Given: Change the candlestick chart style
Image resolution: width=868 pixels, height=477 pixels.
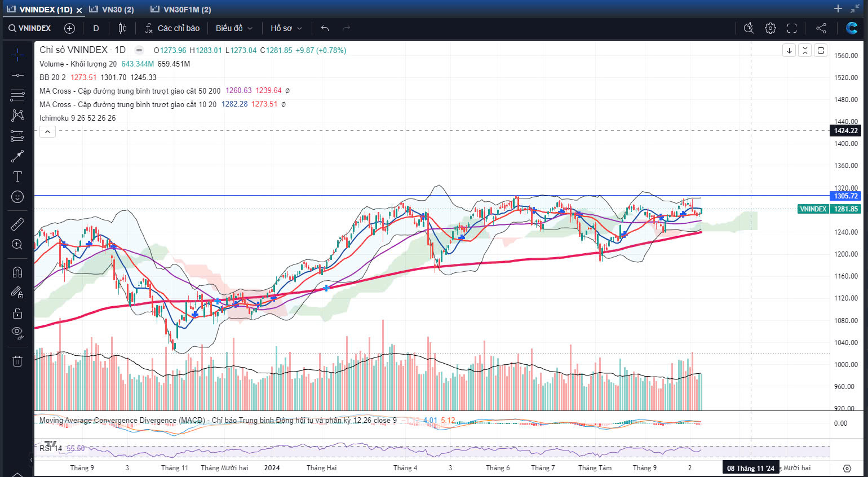Looking at the screenshot, I should point(122,28).
